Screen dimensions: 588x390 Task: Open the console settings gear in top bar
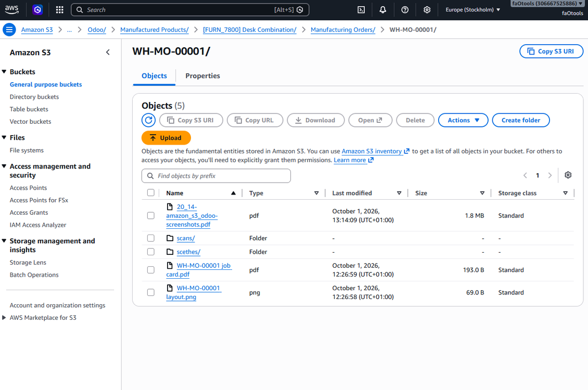tap(427, 10)
